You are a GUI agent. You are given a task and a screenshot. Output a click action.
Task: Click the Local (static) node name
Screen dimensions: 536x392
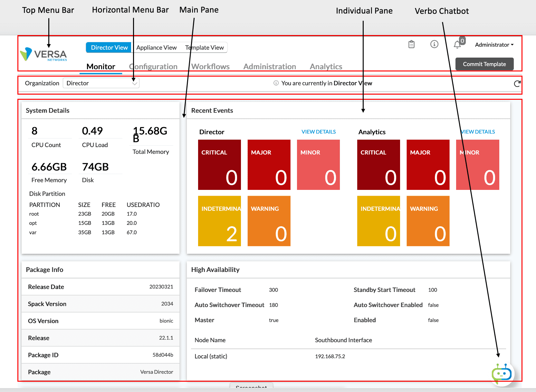pyautogui.click(x=211, y=356)
